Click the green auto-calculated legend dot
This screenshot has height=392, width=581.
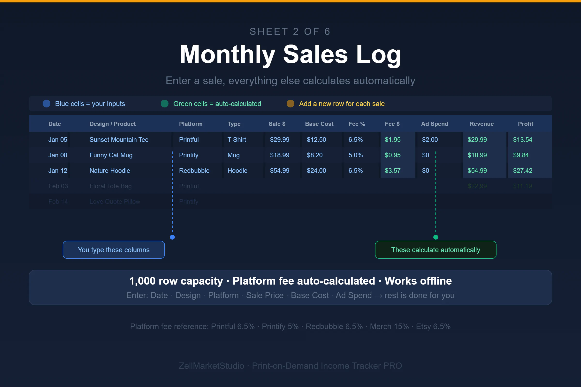pyautogui.click(x=165, y=104)
